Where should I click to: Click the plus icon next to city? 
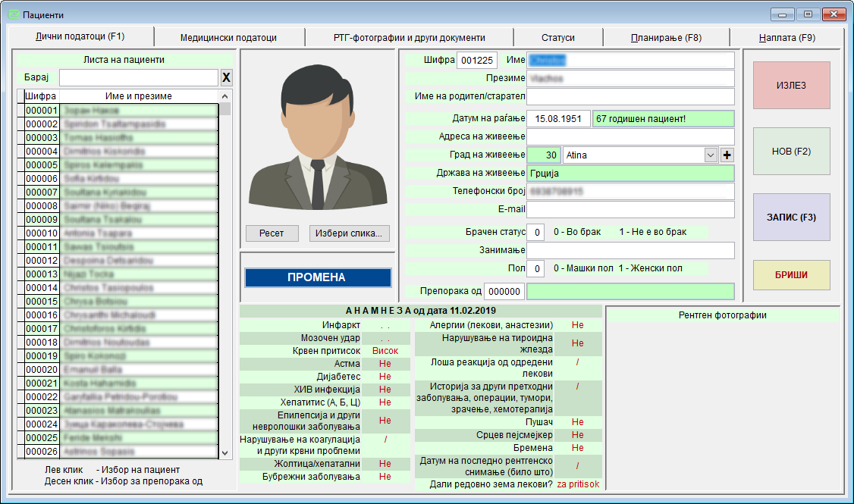coord(727,155)
